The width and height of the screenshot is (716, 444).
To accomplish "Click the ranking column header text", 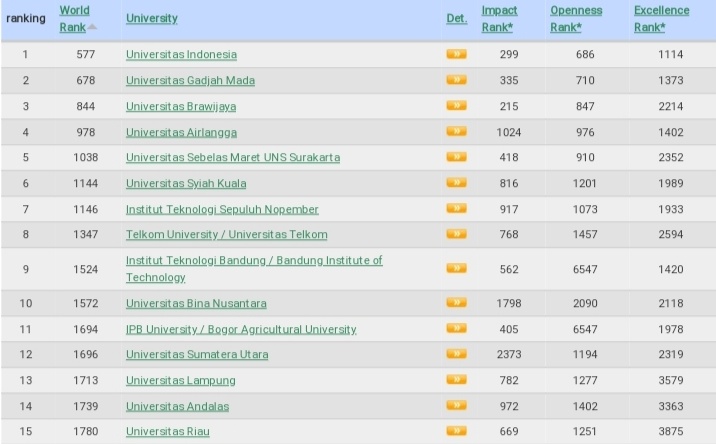I will pos(26,18).
